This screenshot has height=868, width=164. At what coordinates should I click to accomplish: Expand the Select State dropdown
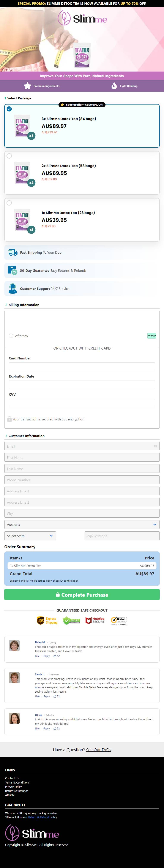coord(30,536)
